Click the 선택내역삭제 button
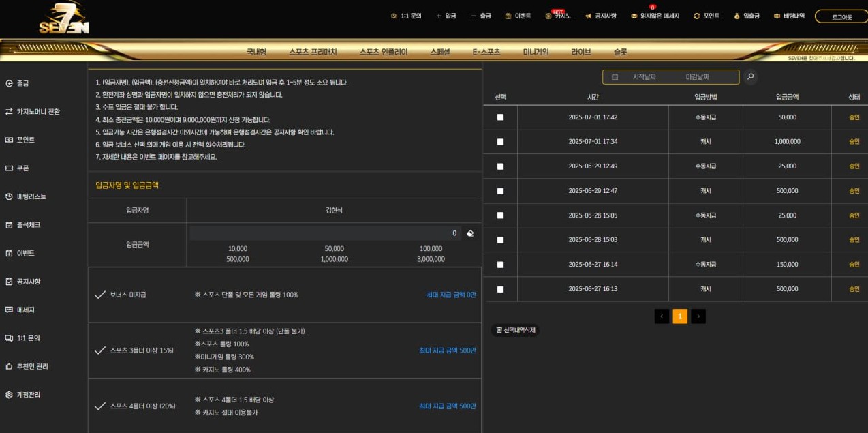 [x=515, y=330]
